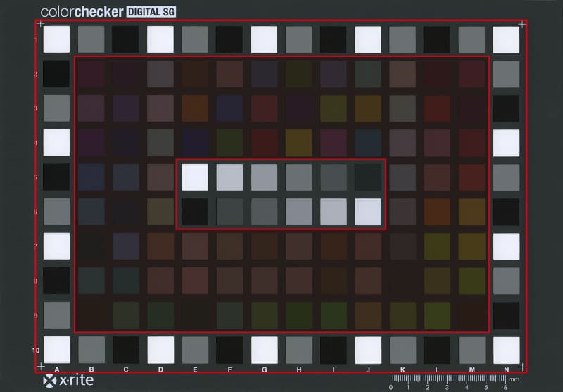Click row number 10 label
This screenshot has height=392, width=563.
36,350
